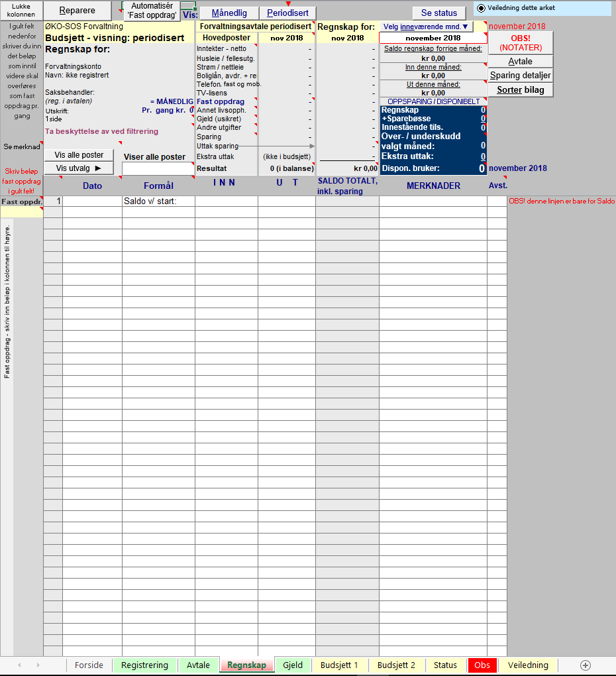Click OBS! (NOTATER) button
The image size is (616, 676).
[x=521, y=42]
